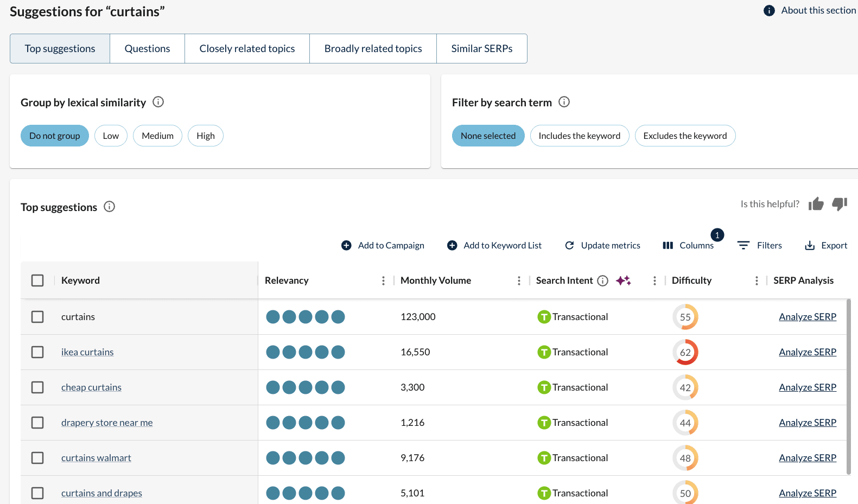
Task: Switch to the Similar SERPs tab
Action: [481, 49]
